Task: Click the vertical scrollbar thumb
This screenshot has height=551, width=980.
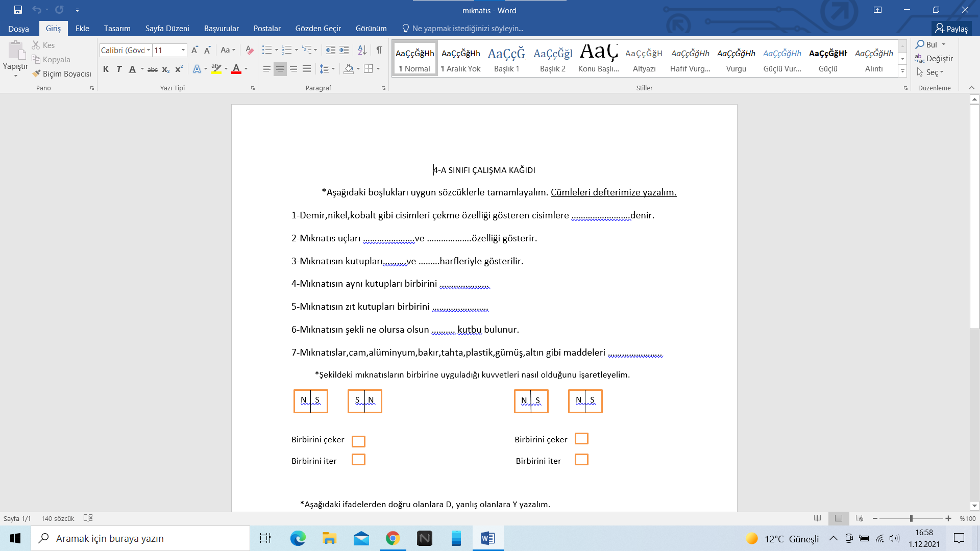Action: 974,216
